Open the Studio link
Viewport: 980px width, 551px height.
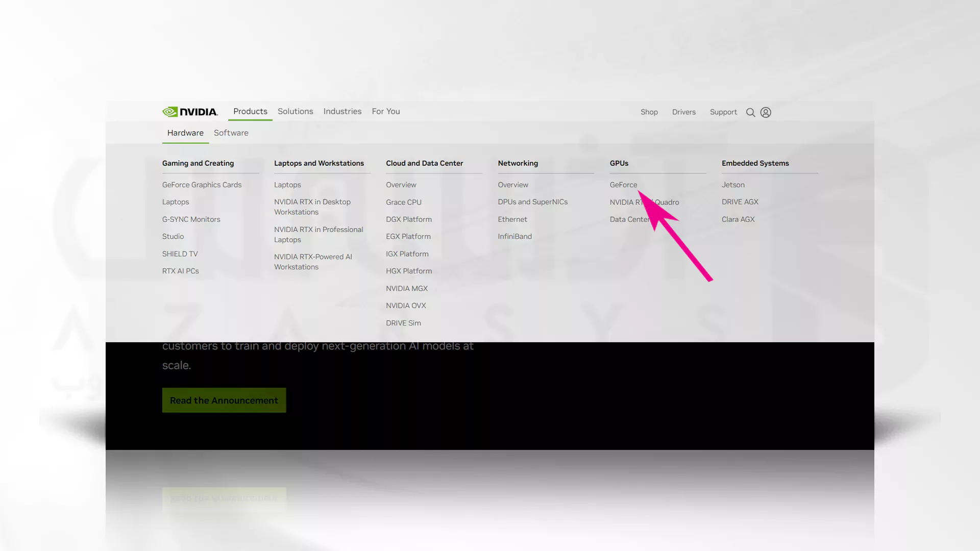click(x=173, y=236)
